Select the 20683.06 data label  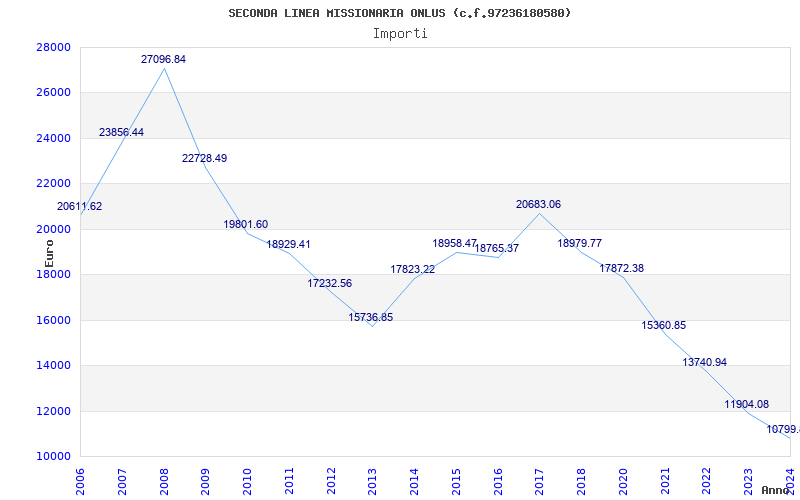pos(538,205)
